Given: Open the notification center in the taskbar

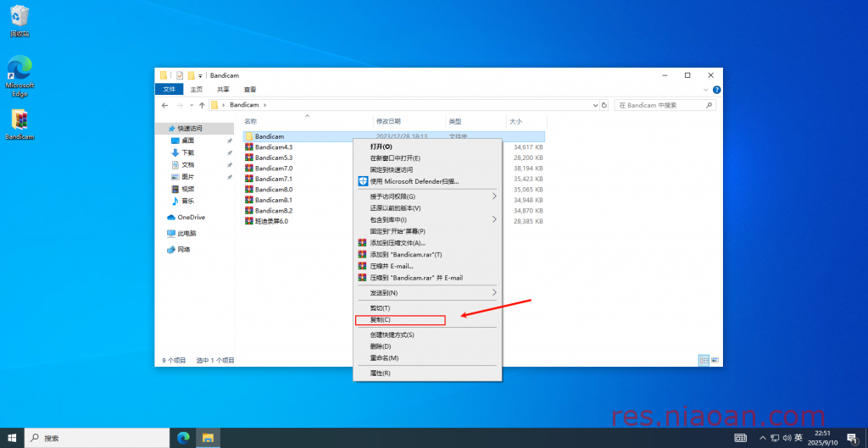Looking at the screenshot, I should click(853, 438).
